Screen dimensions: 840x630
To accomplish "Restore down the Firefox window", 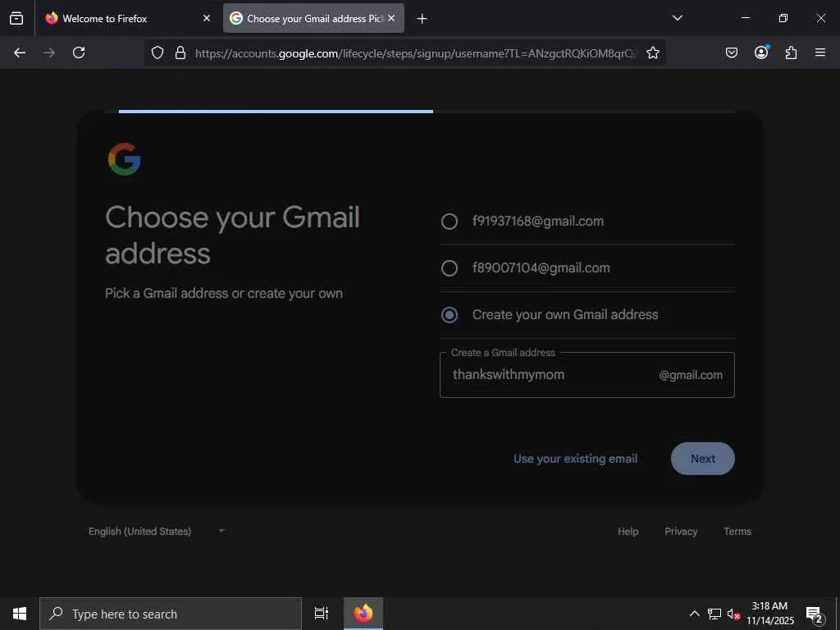I will [783, 18].
